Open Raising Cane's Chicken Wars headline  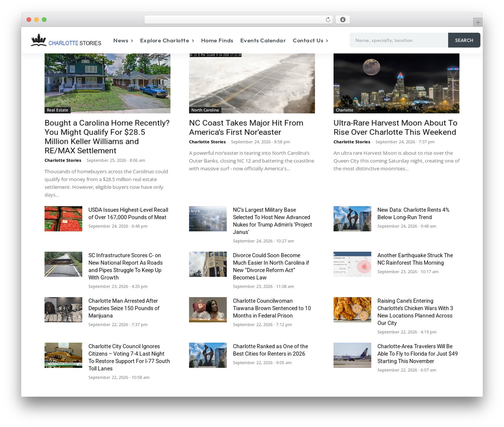(x=415, y=312)
